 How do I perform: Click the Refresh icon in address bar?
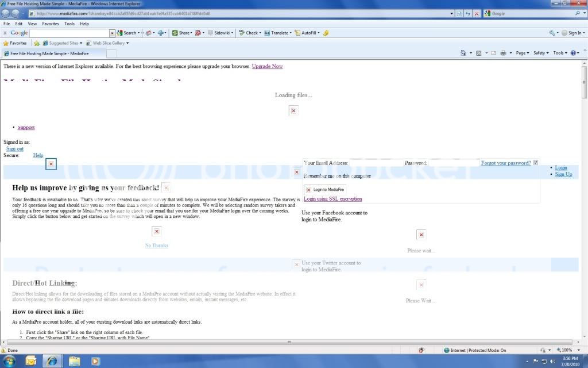(x=468, y=13)
